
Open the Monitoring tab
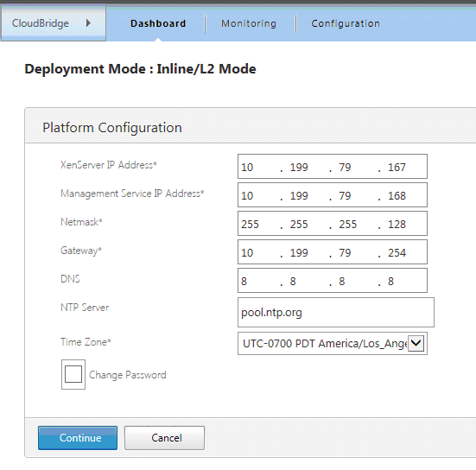click(249, 23)
